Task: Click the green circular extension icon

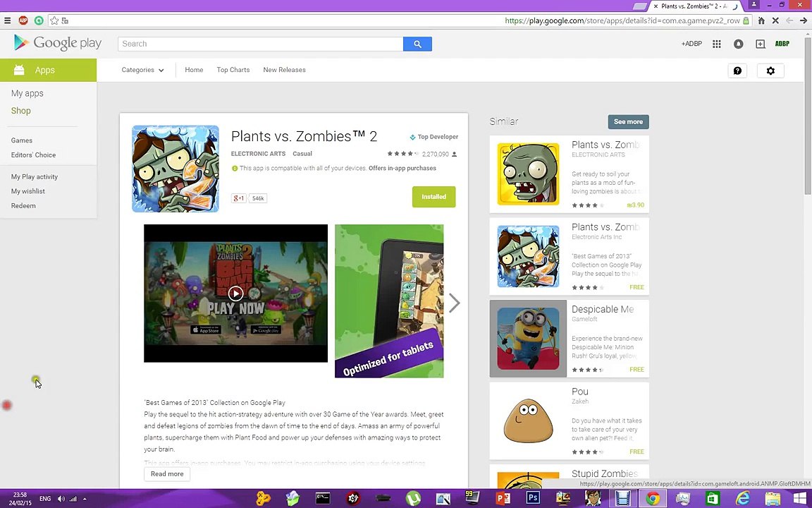Action: point(39,20)
